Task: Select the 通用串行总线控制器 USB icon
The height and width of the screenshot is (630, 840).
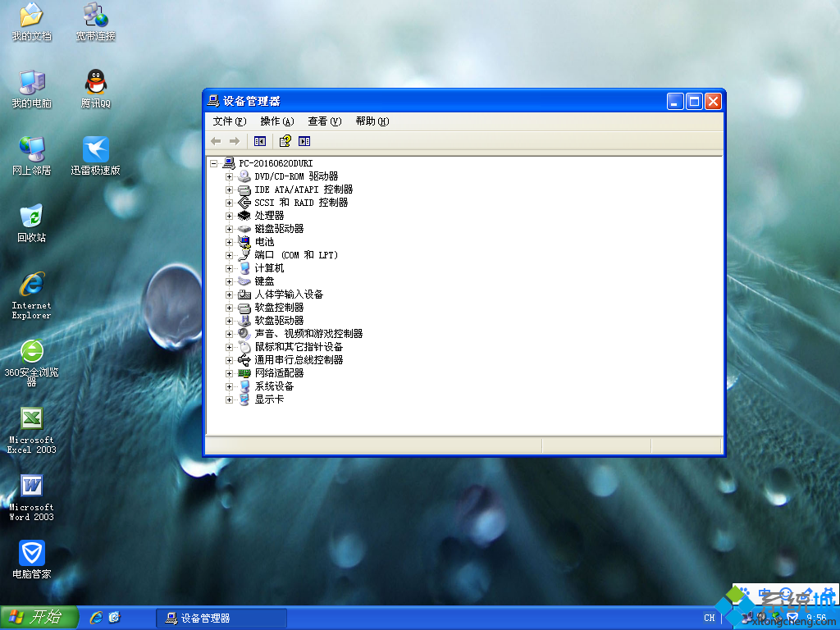Action: point(244,360)
